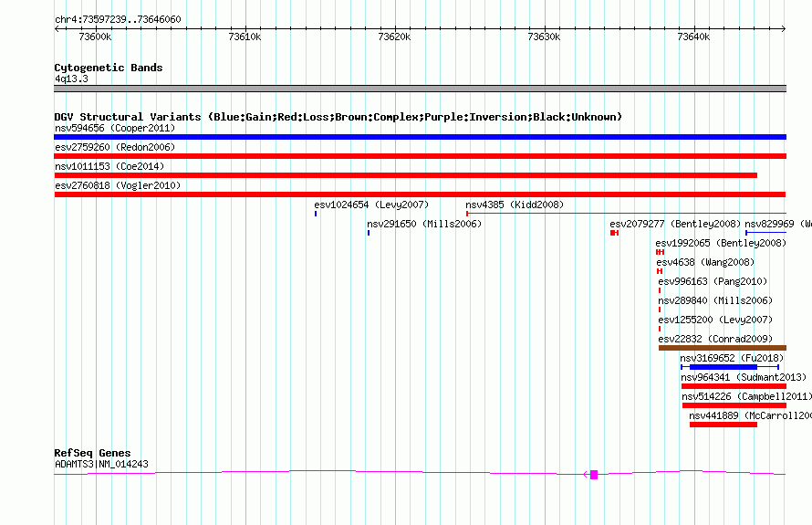Screen dimensions: 812x525
Task: Click the nsv1011153 (Coe2014) red bar
Action: pyautogui.click(x=405, y=175)
